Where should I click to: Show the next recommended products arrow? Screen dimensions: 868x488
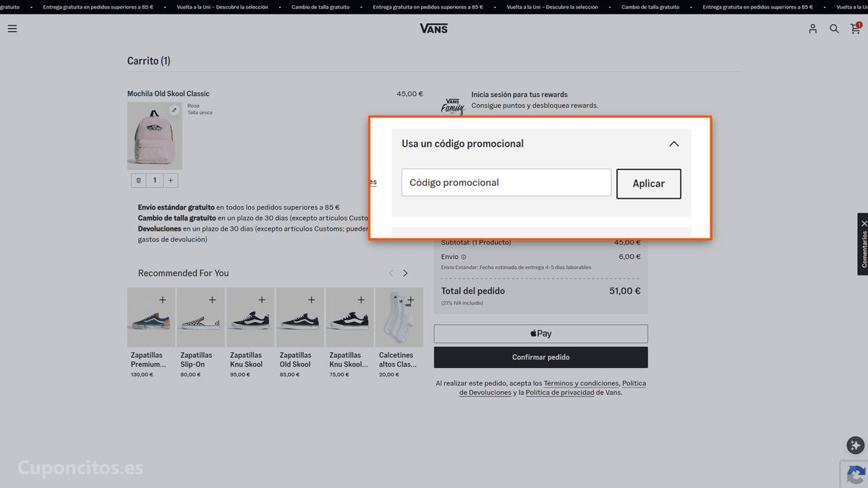(x=405, y=273)
